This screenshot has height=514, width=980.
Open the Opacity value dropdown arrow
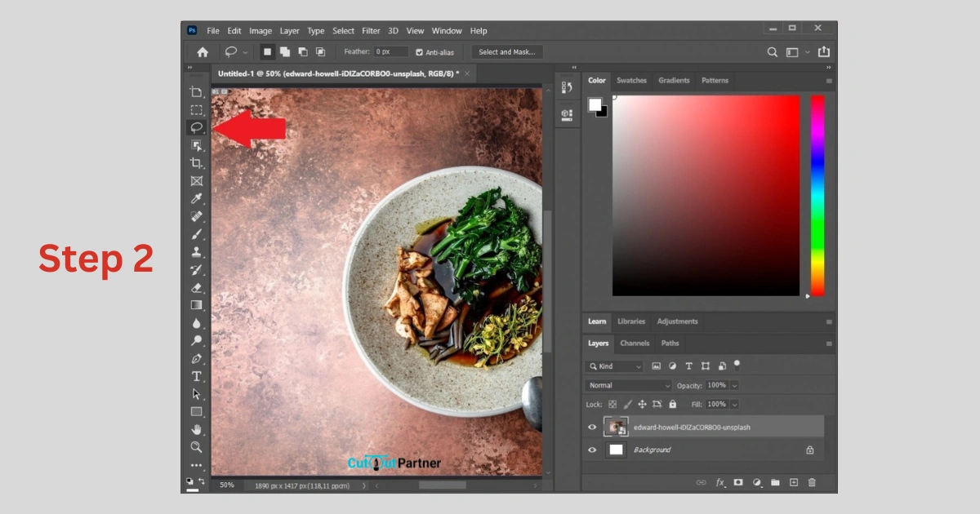[x=734, y=385]
